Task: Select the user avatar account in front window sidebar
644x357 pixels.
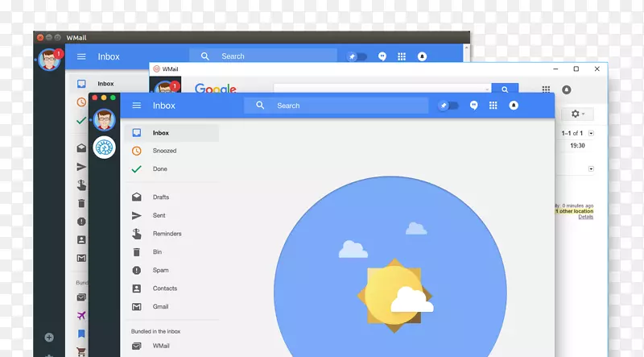Action: click(x=105, y=120)
